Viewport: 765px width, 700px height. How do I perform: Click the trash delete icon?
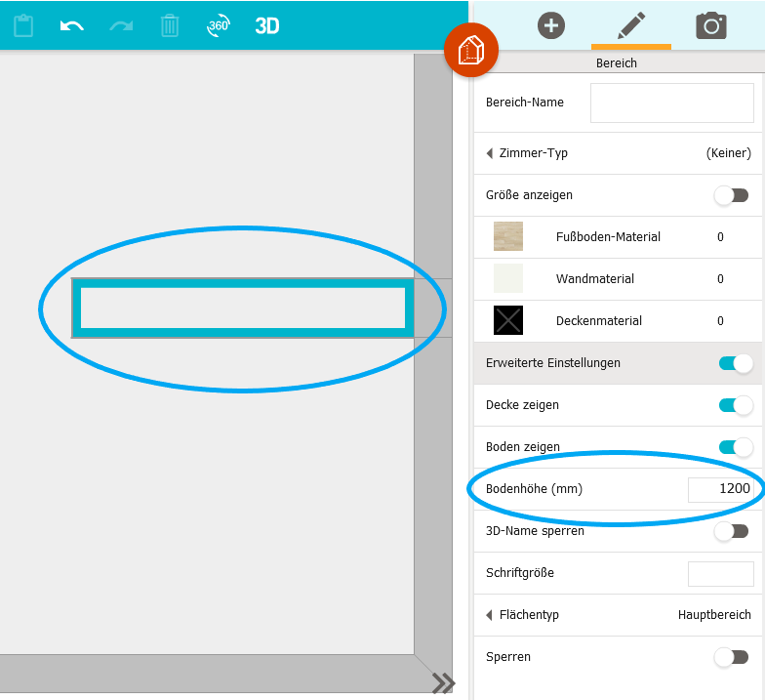pos(170,26)
